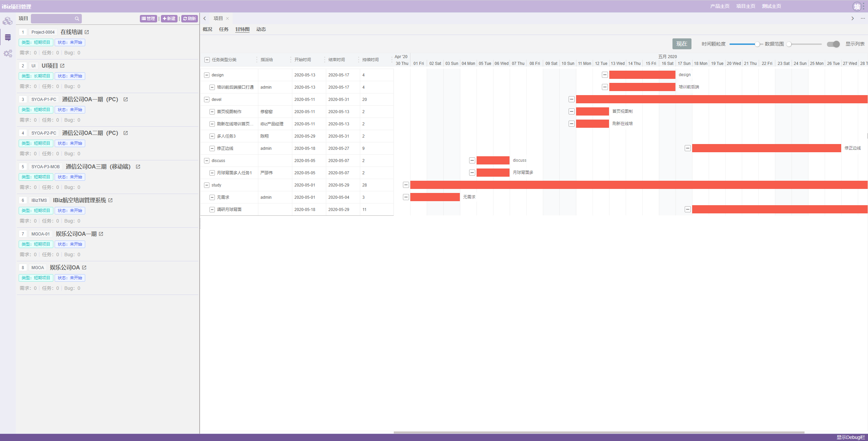Collapse all via 任务类型分类 header toggle
868x441 pixels.
tap(207, 60)
